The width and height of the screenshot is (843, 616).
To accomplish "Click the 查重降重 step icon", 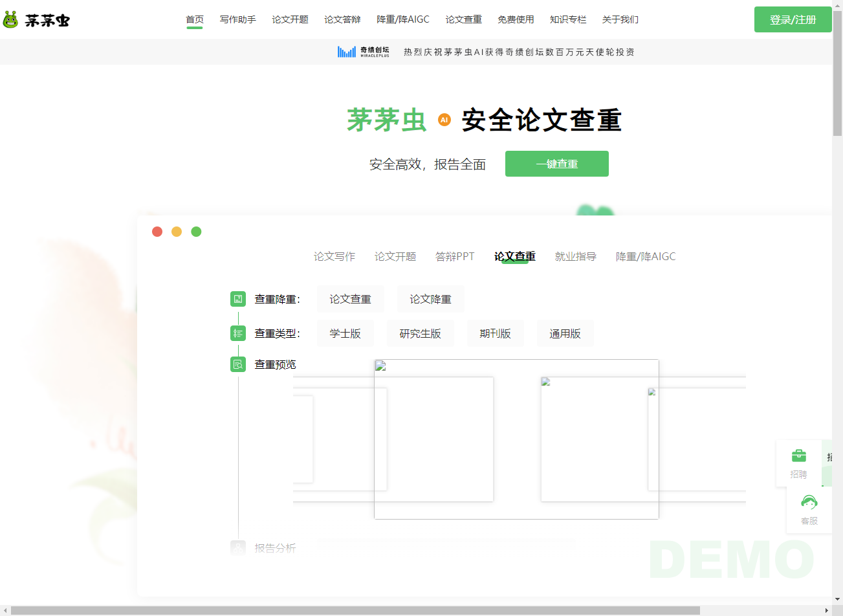I will (238, 299).
